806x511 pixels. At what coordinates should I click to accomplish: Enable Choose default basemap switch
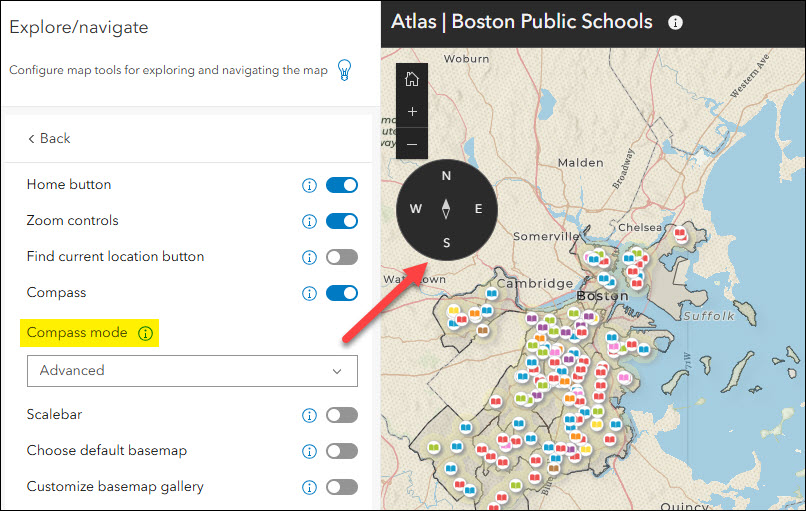[342, 451]
